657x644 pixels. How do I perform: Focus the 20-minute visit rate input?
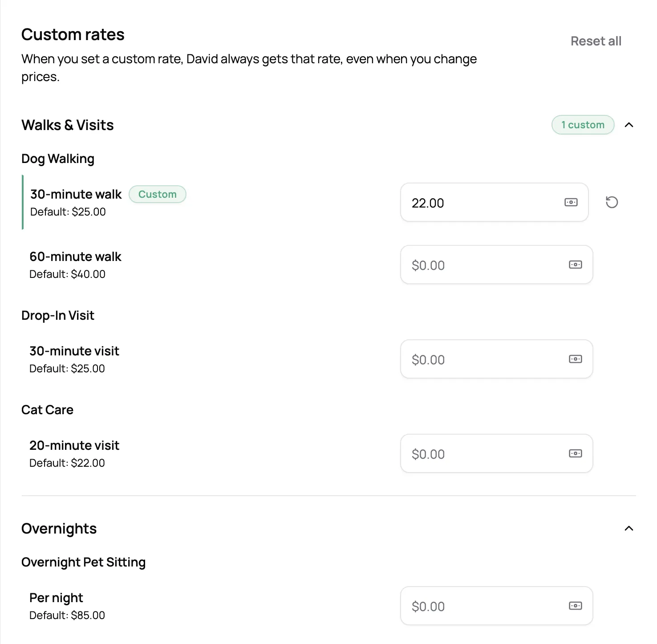pyautogui.click(x=497, y=453)
